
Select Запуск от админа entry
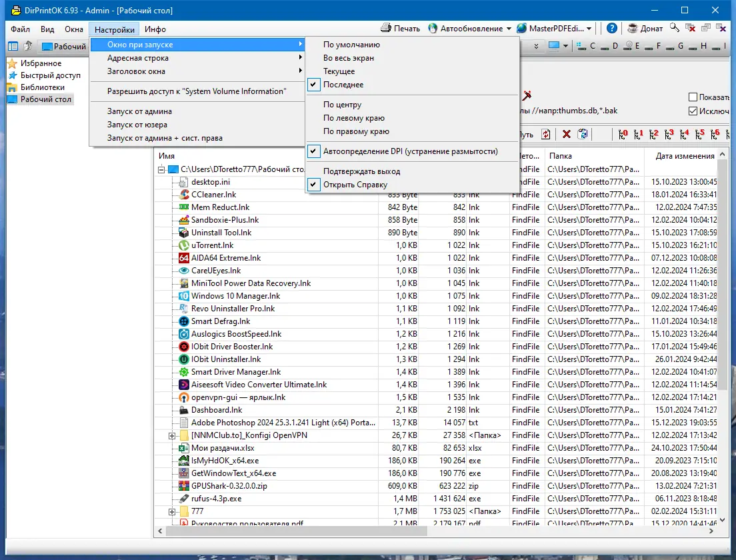click(139, 111)
